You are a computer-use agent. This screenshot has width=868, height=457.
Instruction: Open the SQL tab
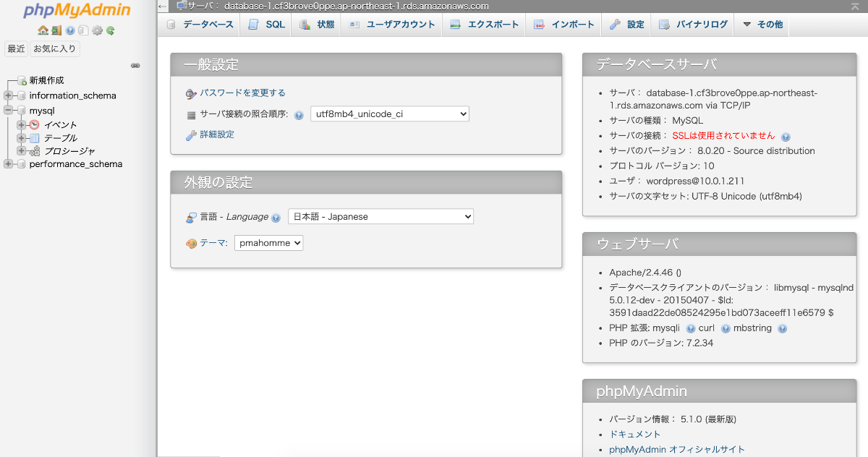(x=266, y=25)
